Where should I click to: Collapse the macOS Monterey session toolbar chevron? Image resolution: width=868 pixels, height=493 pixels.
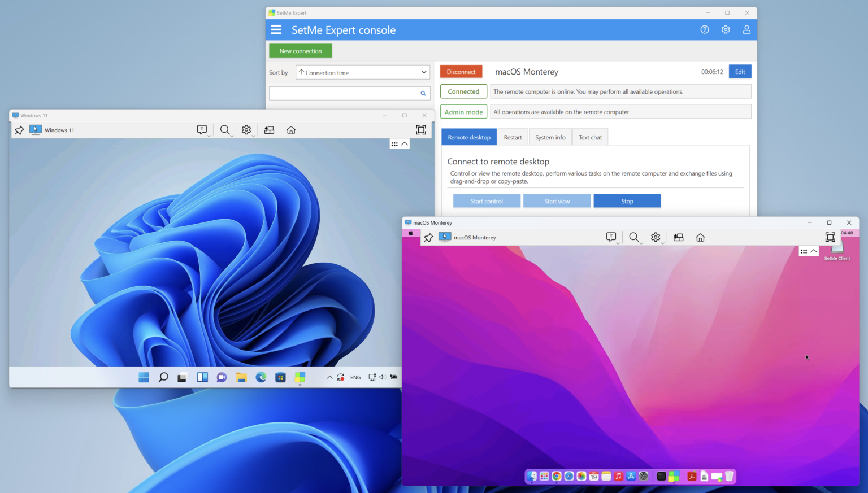click(x=814, y=251)
